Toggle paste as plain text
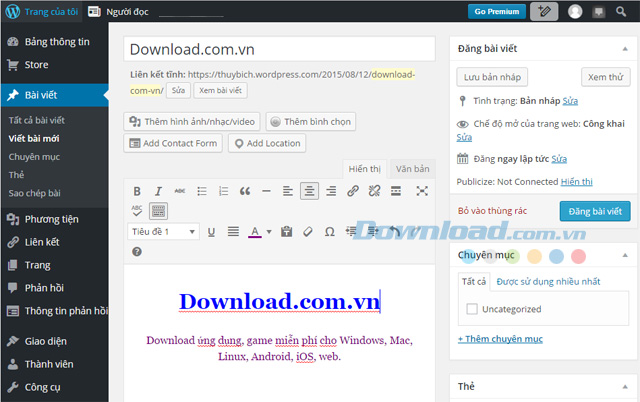The width and height of the screenshot is (640, 402). [287, 232]
